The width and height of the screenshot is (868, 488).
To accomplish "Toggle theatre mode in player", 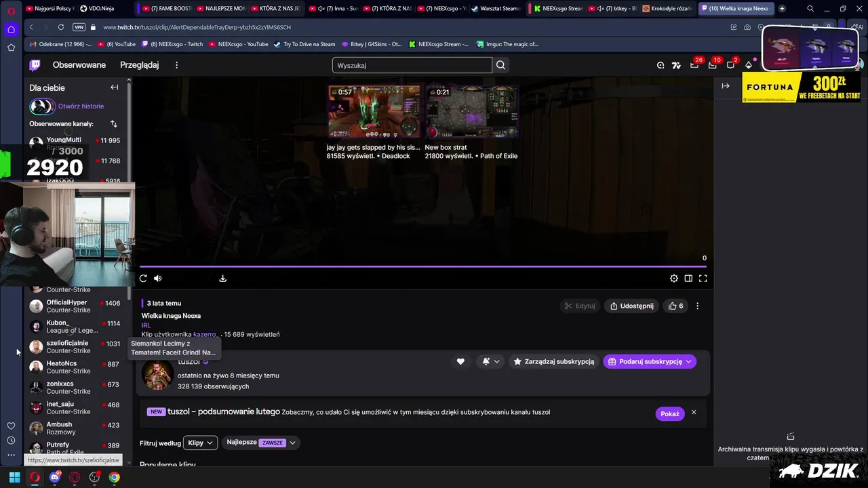I will (x=688, y=278).
